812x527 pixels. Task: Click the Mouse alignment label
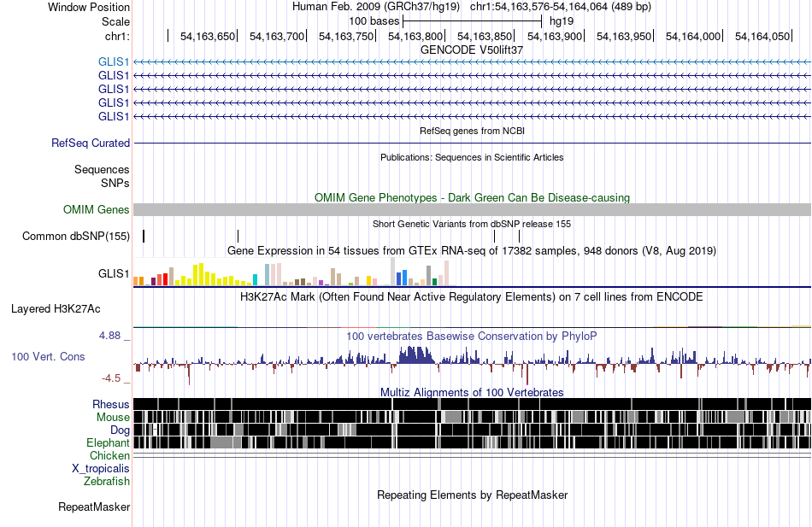coord(113,418)
